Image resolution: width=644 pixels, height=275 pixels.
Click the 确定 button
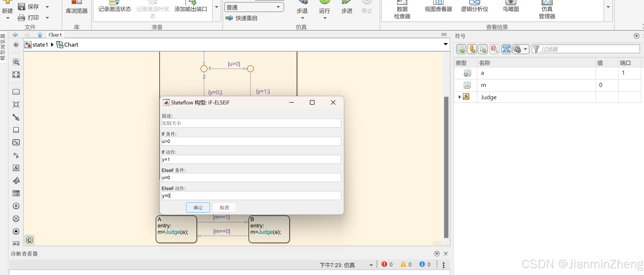click(198, 207)
